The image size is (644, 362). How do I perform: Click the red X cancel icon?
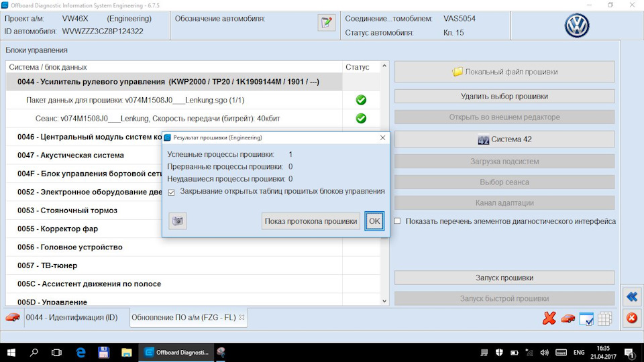click(549, 318)
